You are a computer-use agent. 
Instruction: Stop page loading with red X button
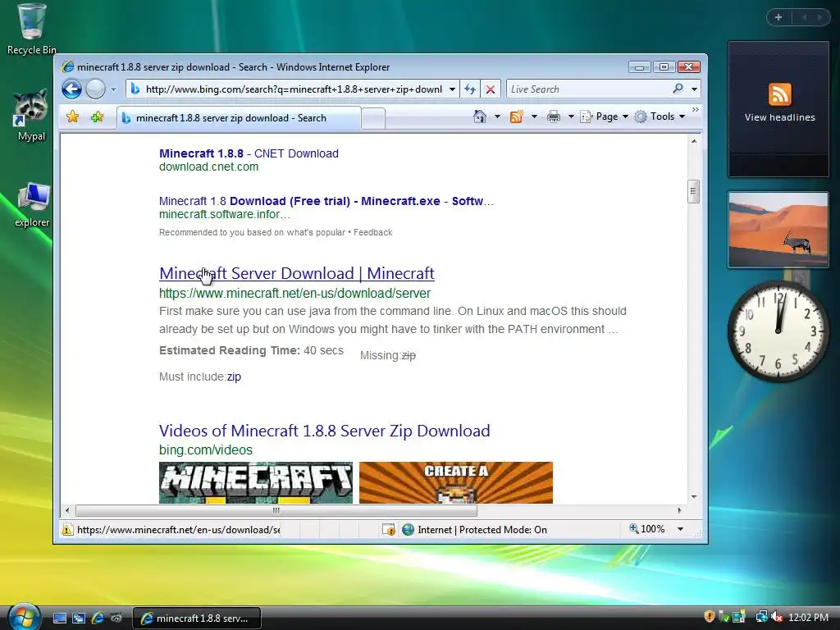[x=491, y=89]
